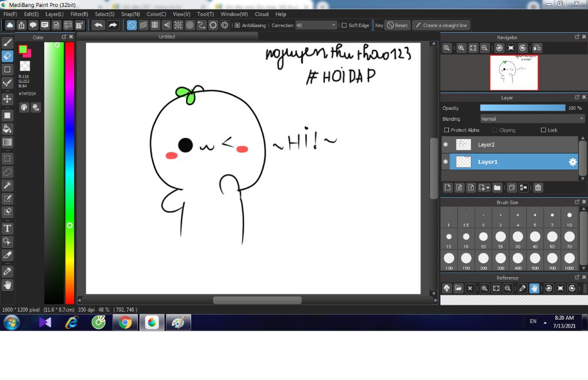Open Layer1 settings gear
The image size is (588, 380).
click(x=572, y=162)
